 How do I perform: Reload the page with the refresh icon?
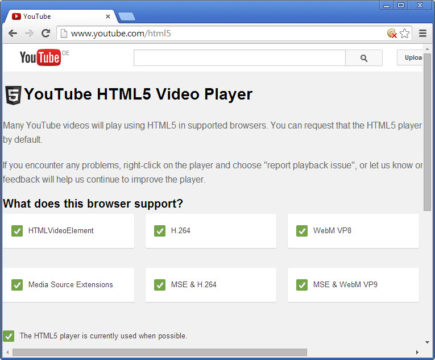(46, 33)
